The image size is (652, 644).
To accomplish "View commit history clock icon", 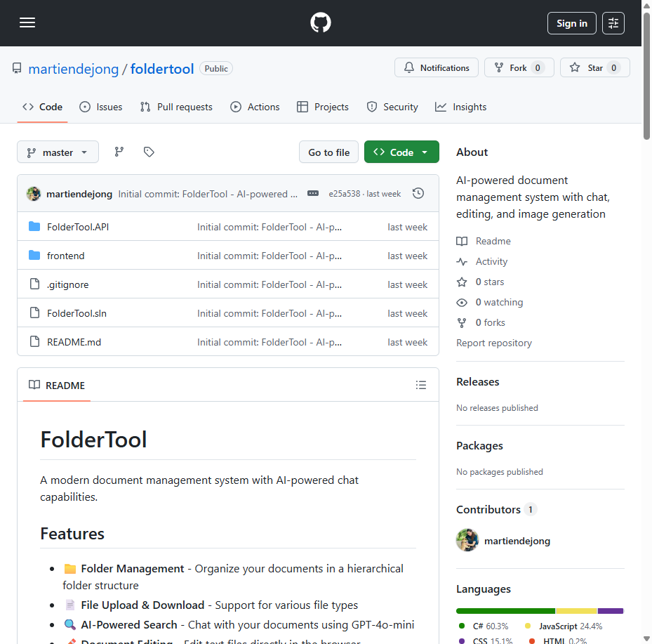I will pyautogui.click(x=418, y=193).
